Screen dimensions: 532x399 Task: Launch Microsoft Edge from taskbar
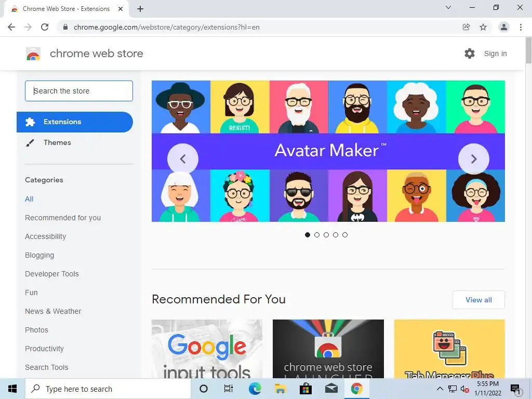tap(255, 389)
